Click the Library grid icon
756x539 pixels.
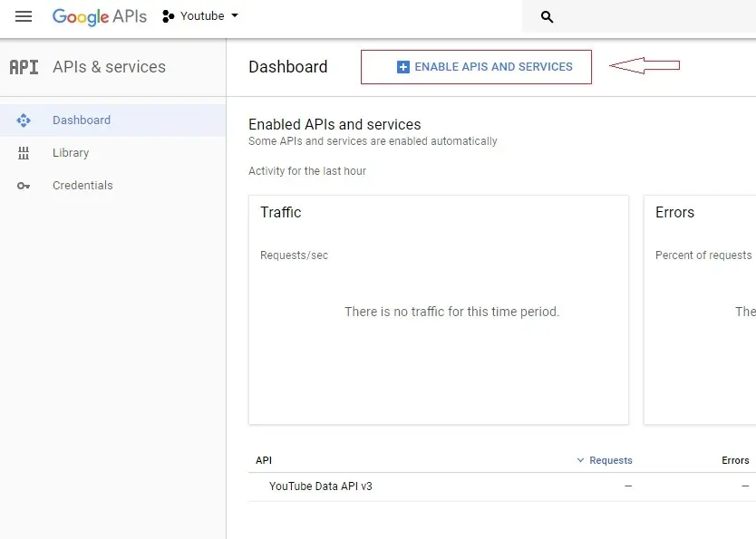coord(24,153)
